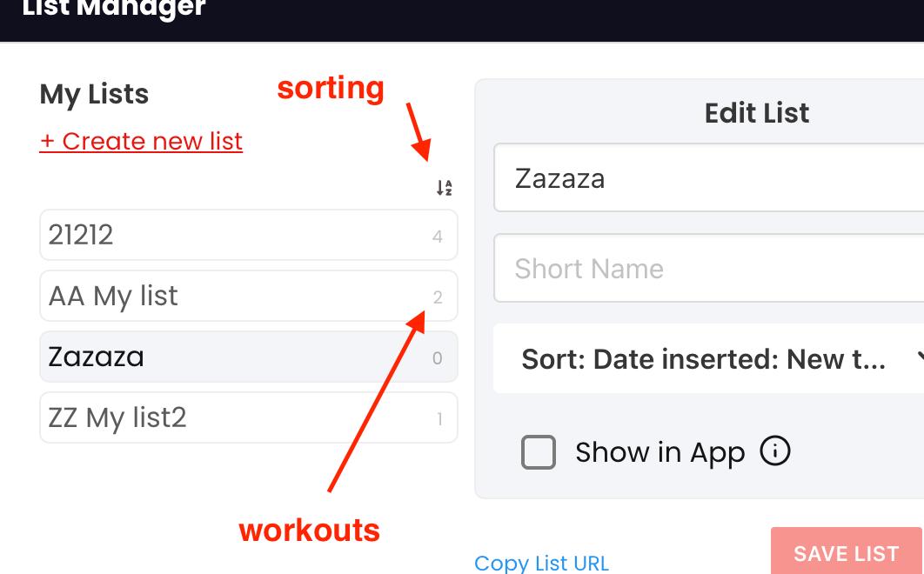Select the highlighted Zazaza list item
This screenshot has width=924, height=574.
[249, 357]
